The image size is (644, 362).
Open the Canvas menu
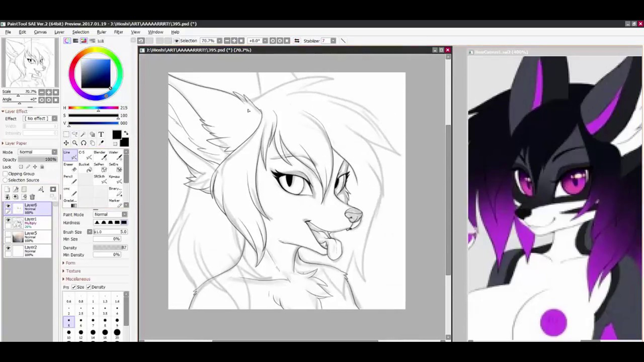pos(40,32)
